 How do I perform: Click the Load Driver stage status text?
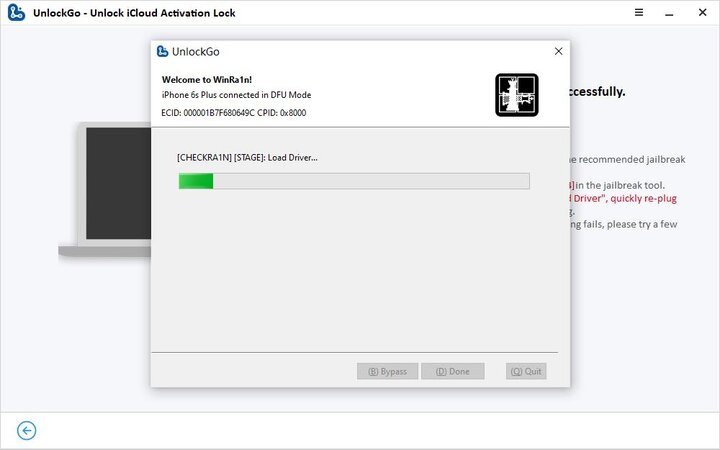247,158
